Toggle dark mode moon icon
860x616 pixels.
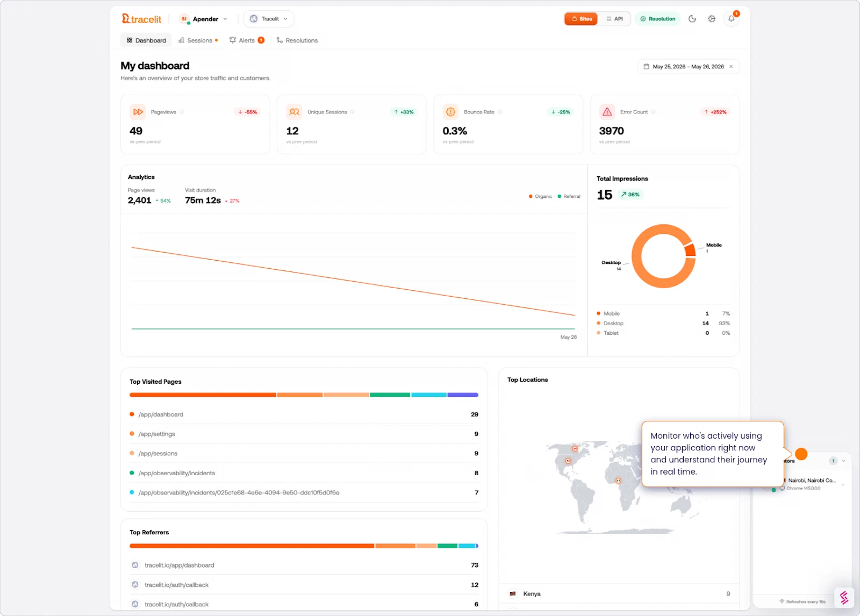(692, 19)
